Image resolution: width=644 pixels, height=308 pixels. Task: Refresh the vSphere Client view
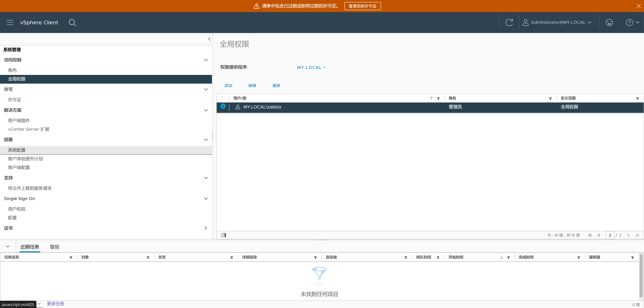pyautogui.click(x=509, y=22)
